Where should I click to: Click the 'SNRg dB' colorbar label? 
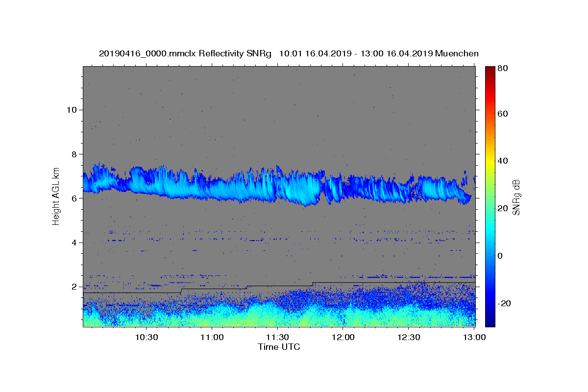coord(516,198)
